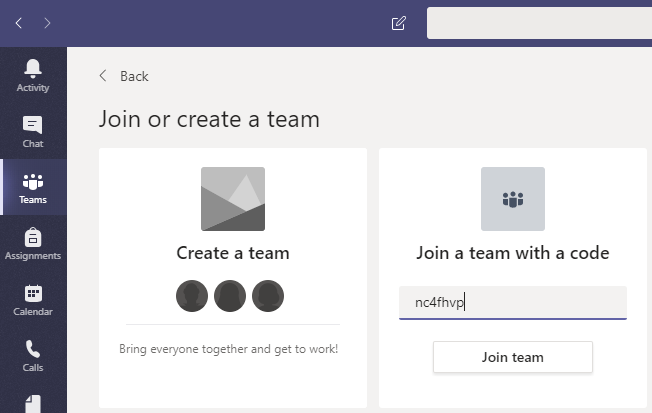Open the Files icon at sidebar bottom
The image size is (652, 413).
(33, 404)
